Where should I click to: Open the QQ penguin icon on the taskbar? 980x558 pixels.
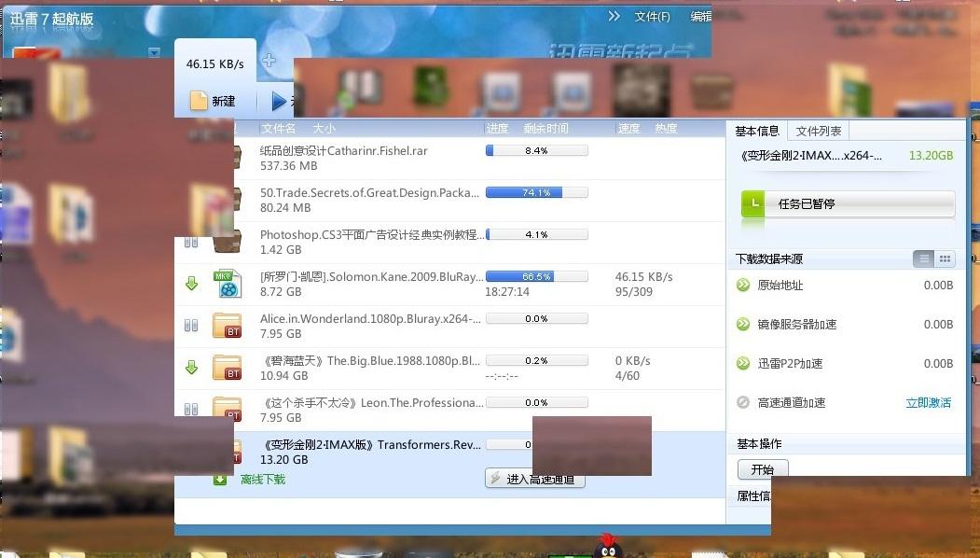point(606,546)
